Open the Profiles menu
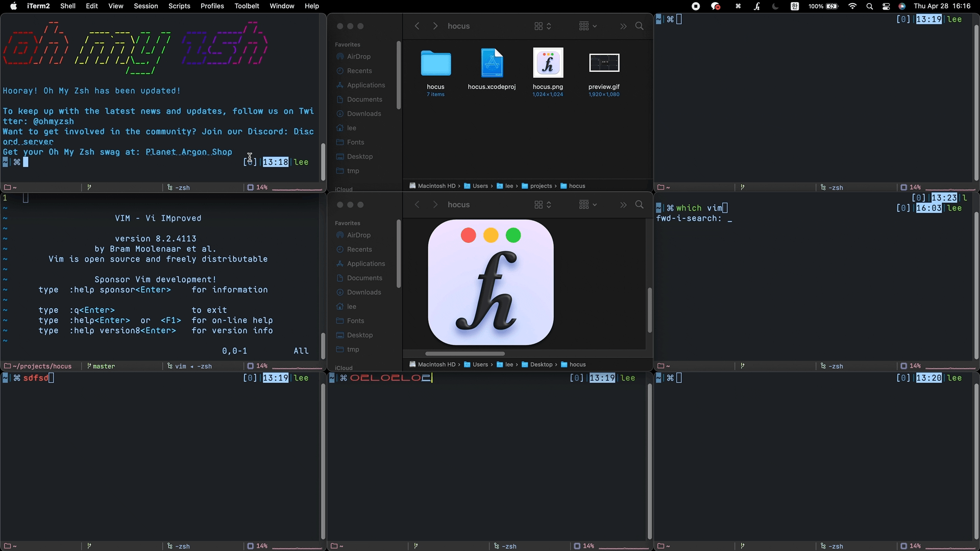980x551 pixels. [212, 6]
